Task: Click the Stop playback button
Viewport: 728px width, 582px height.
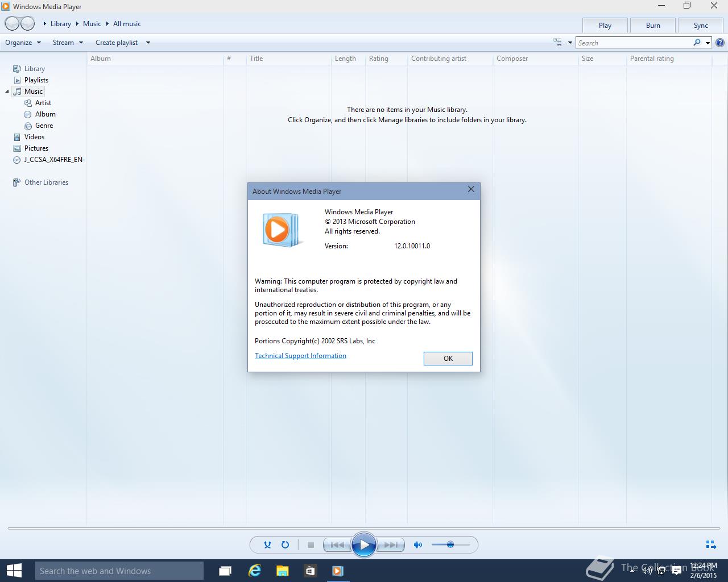Action: [x=311, y=544]
